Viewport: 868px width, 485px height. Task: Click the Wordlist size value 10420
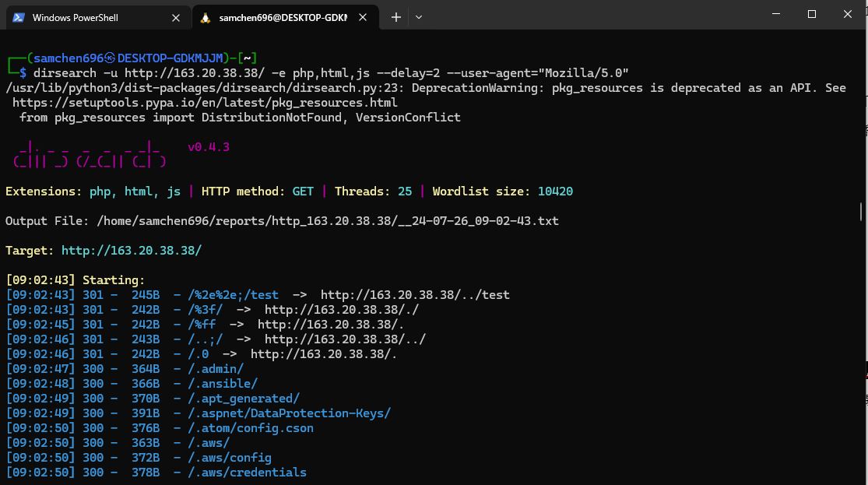pos(555,191)
